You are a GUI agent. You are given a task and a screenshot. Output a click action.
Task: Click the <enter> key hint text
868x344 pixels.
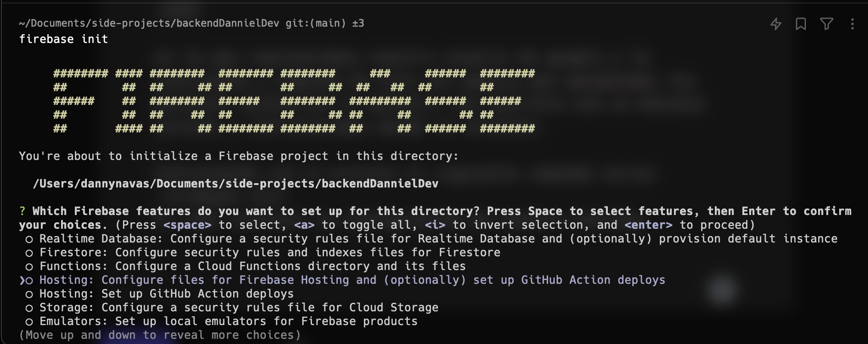(x=648, y=225)
